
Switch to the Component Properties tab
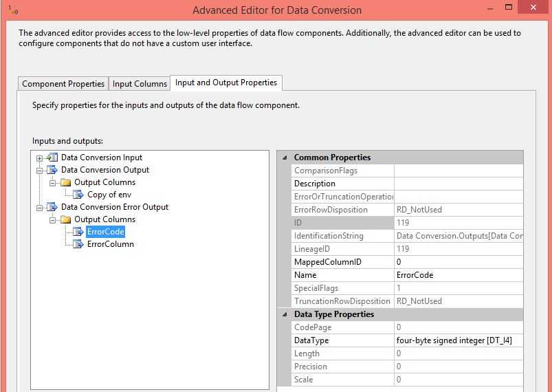point(63,84)
